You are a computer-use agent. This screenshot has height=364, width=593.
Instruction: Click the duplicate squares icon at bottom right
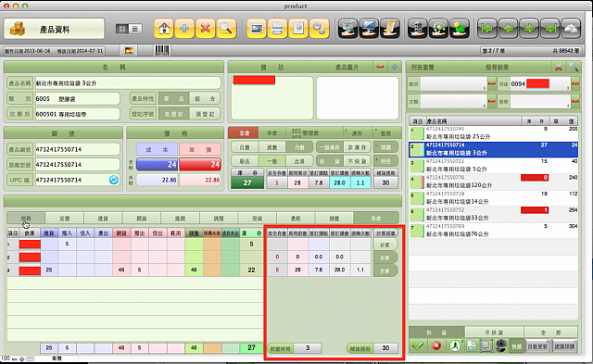click(x=486, y=345)
